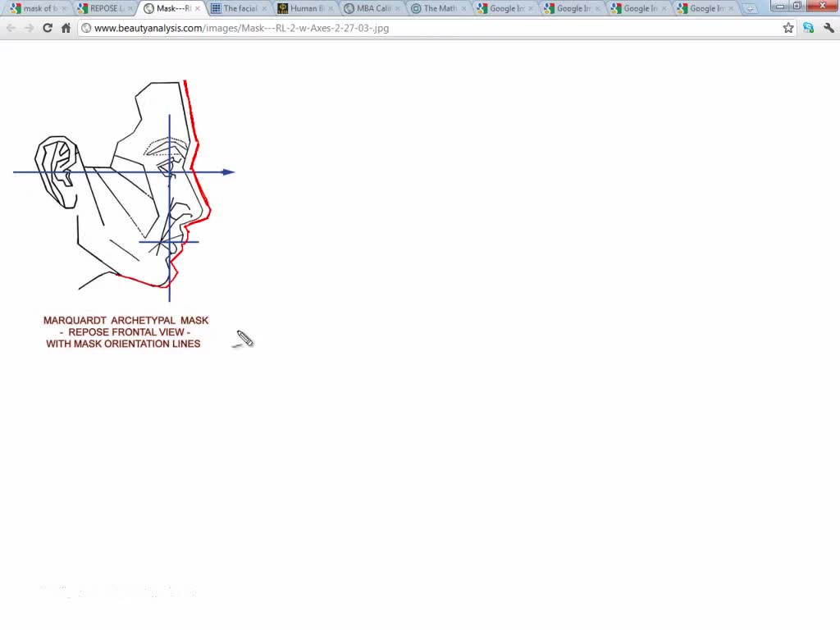The image size is (840, 630).
Task: Click the '- REPOSE FRONTAL VIEW -' caption line
Action: 125,332
